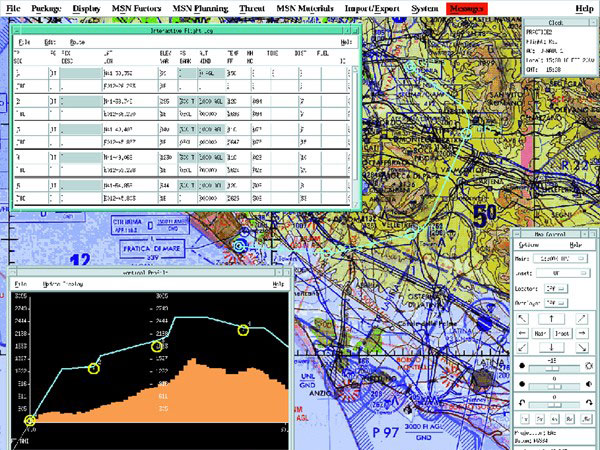
Task: Click the 4x zoom button in Map Control
Action: coord(554,419)
